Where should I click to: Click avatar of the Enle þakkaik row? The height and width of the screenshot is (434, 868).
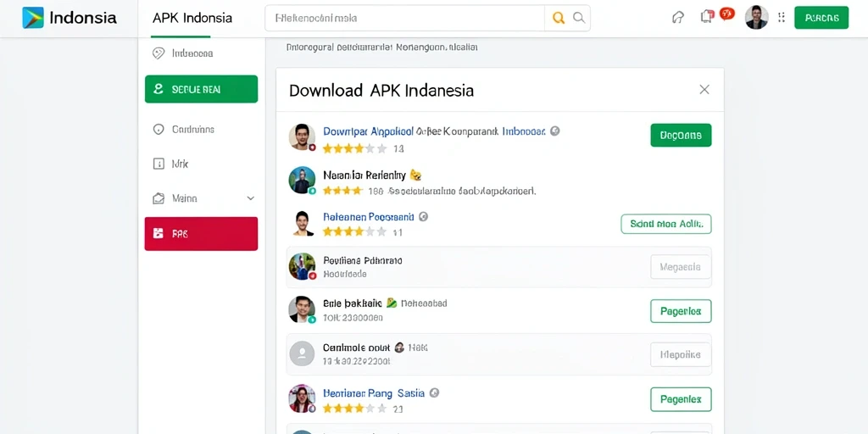point(303,309)
